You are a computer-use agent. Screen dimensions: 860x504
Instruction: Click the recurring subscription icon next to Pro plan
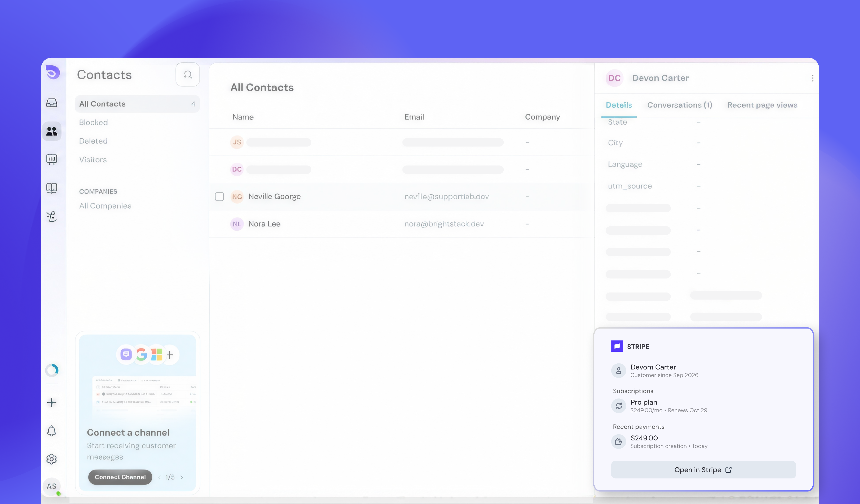[x=619, y=406]
